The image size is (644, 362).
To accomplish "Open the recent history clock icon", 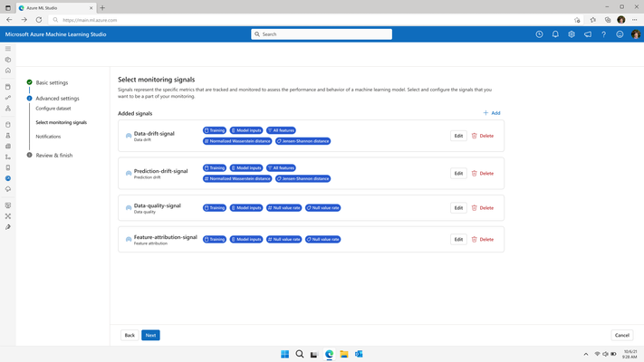I will (x=539, y=34).
